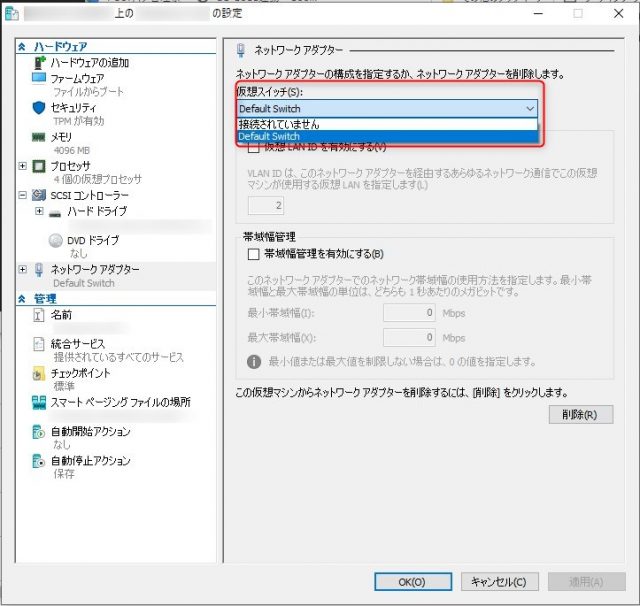Expand the ハード ドライブ node
Image resolution: width=640 pixels, height=606 pixels.
tap(39, 211)
